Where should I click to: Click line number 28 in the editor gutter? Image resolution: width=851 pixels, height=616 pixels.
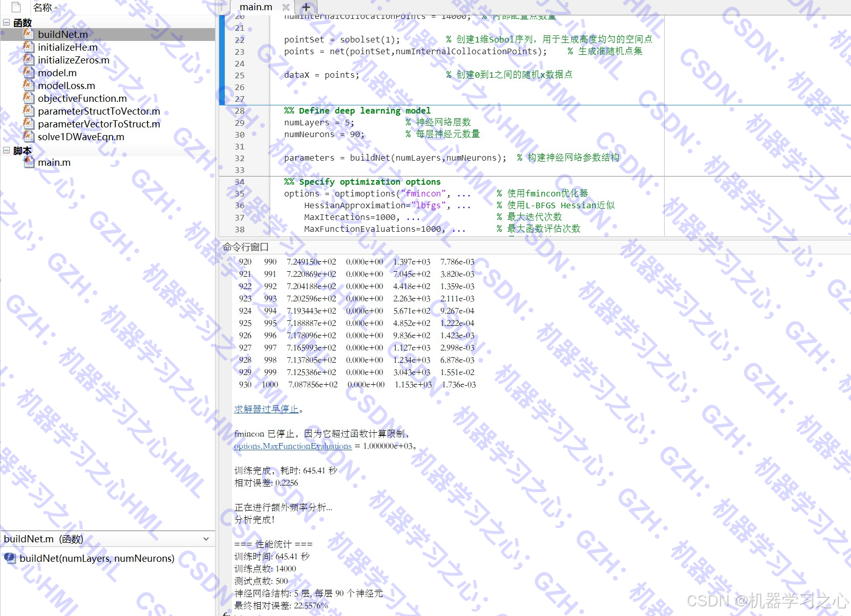pos(240,111)
